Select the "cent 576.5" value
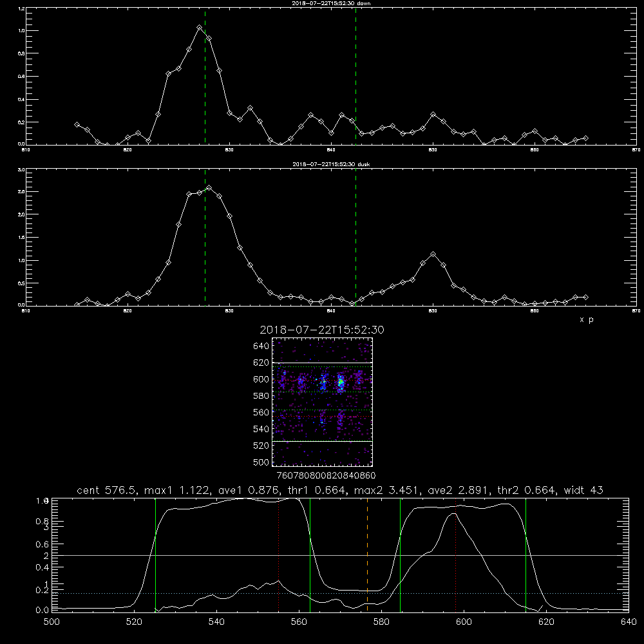The image size is (644, 644). click(107, 490)
